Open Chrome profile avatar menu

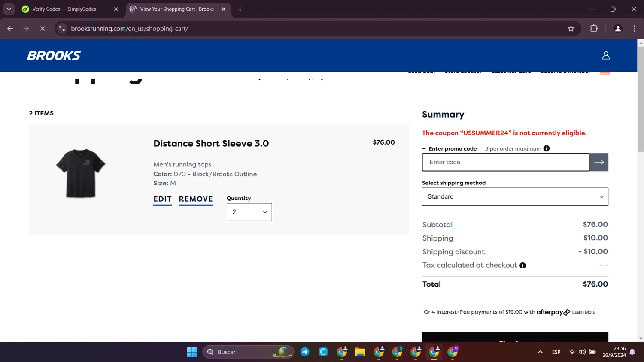tap(618, 29)
